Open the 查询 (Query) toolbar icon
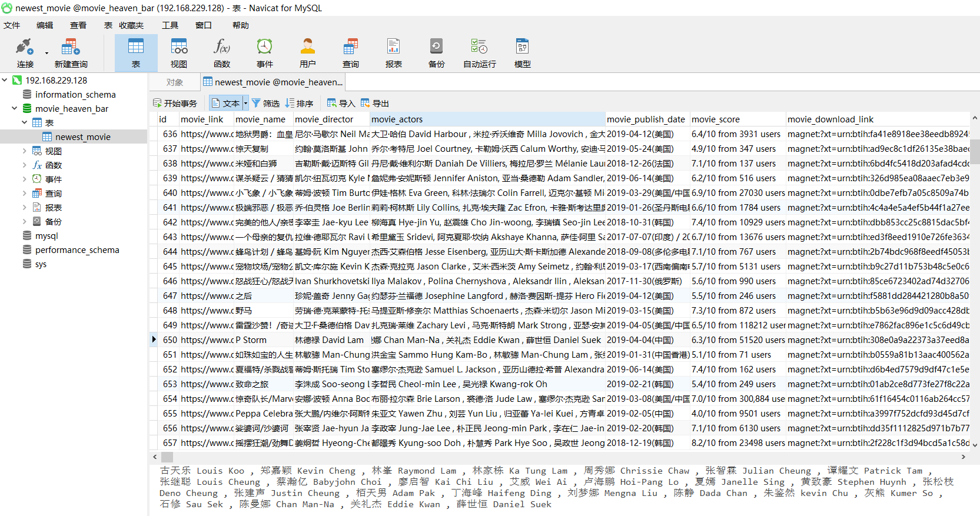This screenshot has width=980, height=516. click(x=351, y=52)
